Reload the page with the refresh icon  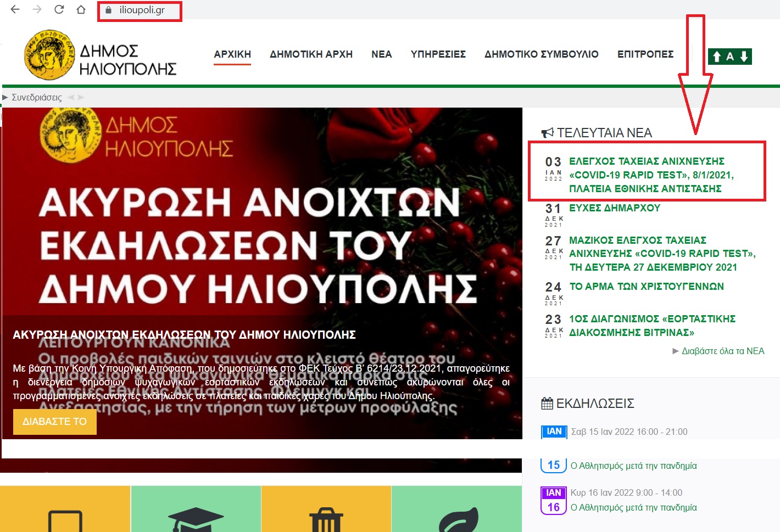point(59,9)
